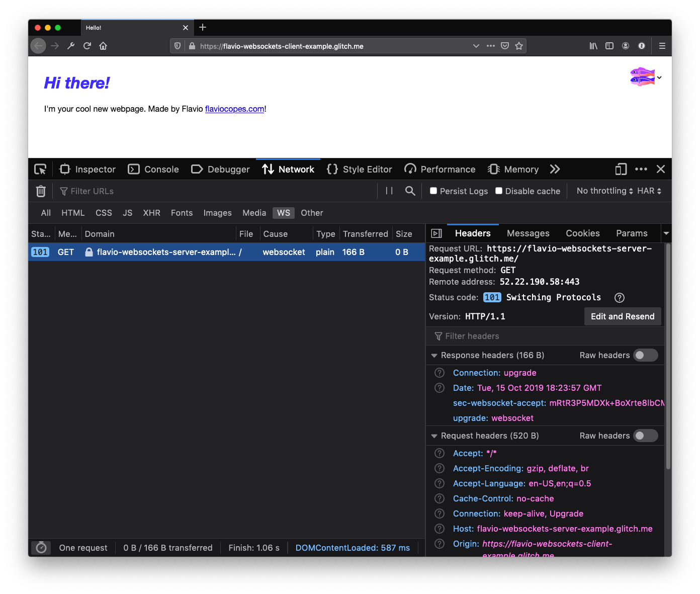
Task: Switch to the Messages tab
Action: click(x=528, y=233)
